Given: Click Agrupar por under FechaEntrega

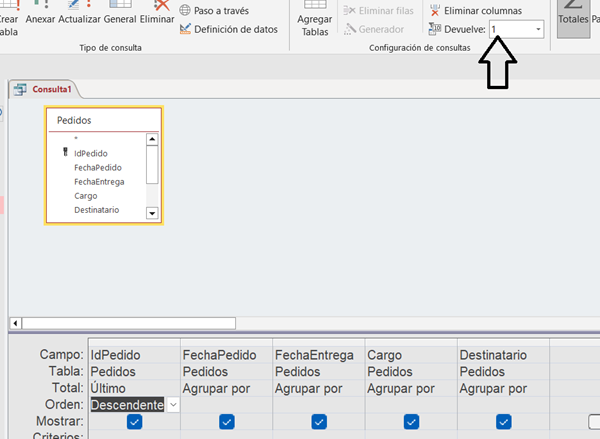Looking at the screenshot, I should point(319,388).
